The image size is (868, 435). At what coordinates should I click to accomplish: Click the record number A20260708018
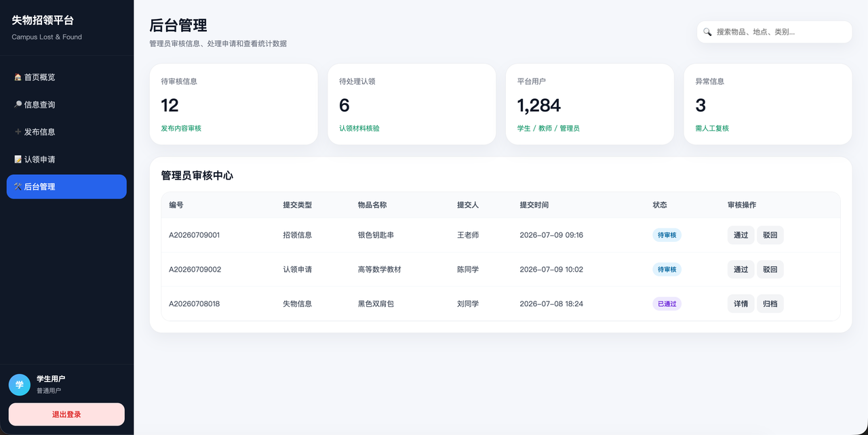pyautogui.click(x=195, y=304)
